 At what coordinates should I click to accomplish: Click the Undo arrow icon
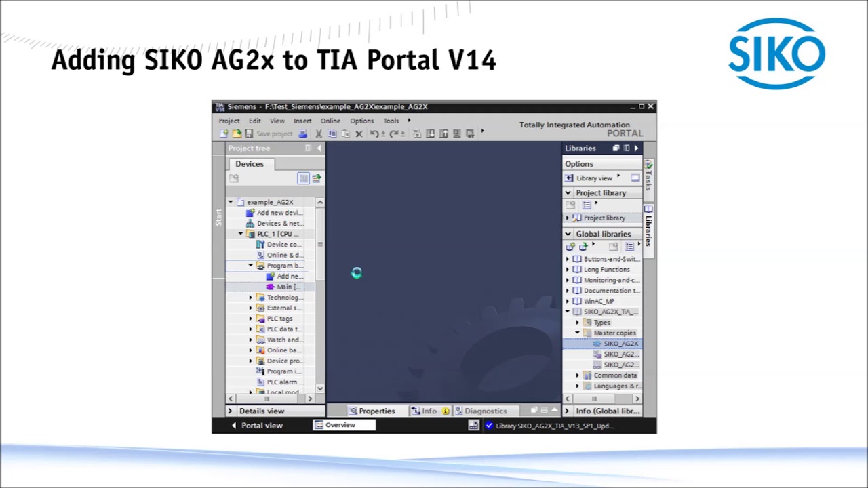374,134
